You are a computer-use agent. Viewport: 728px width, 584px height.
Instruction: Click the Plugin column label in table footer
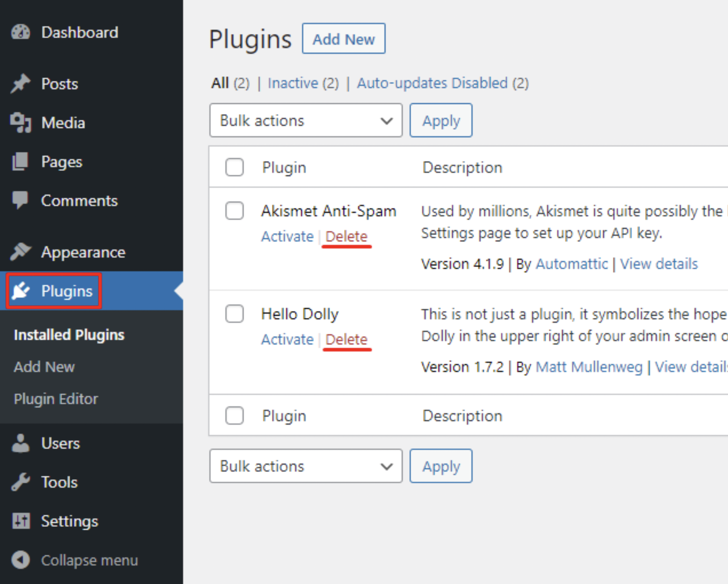284,415
